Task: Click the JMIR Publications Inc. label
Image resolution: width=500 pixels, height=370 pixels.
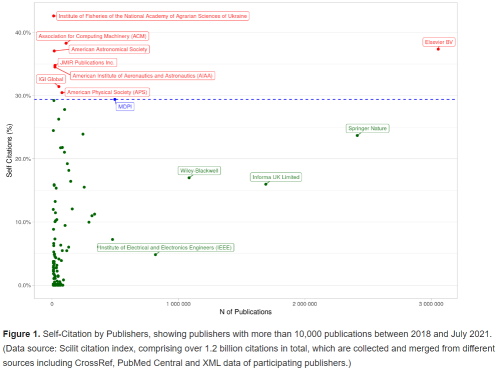Action: [x=87, y=62]
